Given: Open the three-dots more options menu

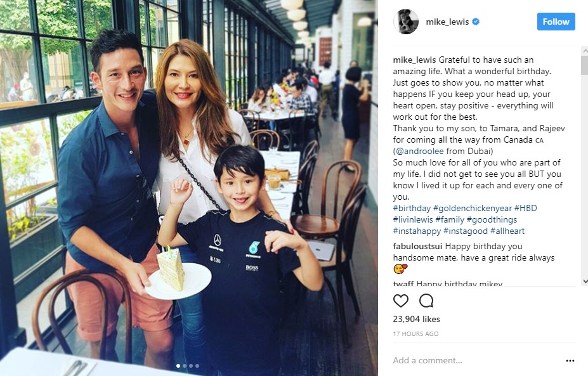Looking at the screenshot, I should (570, 361).
